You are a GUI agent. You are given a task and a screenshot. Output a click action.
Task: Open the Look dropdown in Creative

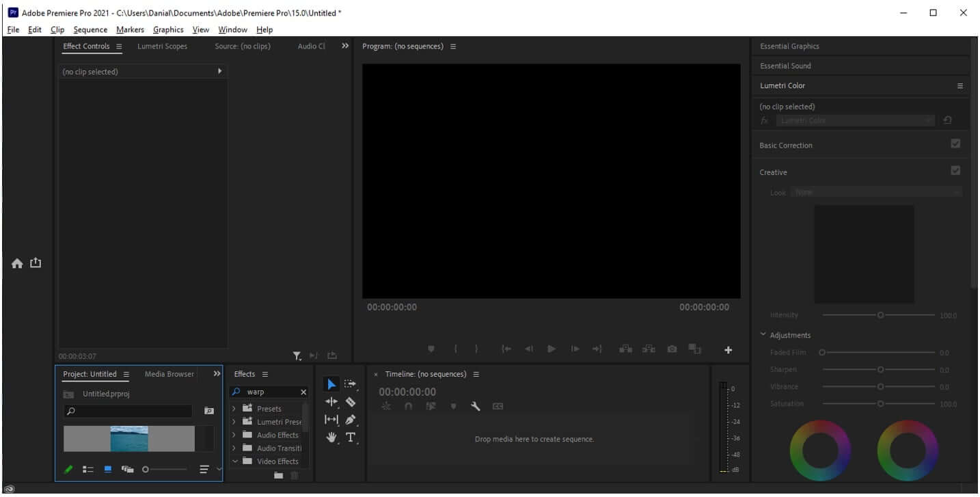pyautogui.click(x=876, y=193)
